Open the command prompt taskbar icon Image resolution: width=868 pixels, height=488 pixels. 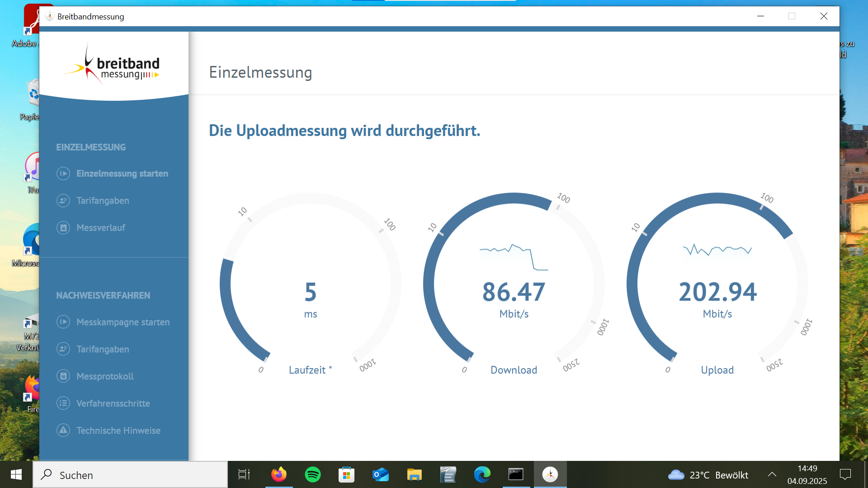(x=516, y=474)
